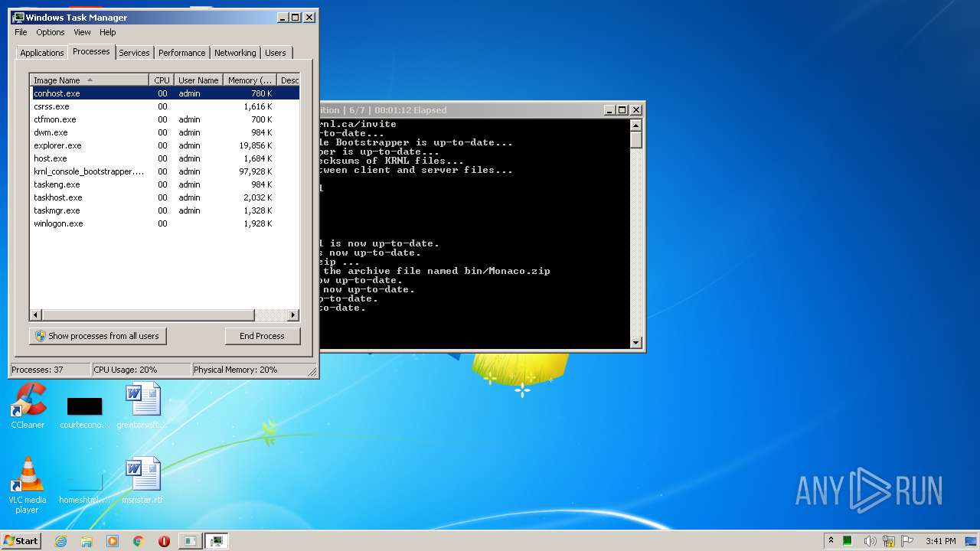Show hidden tray icons arrow
This screenshot has width=980, height=551.
tap(831, 540)
